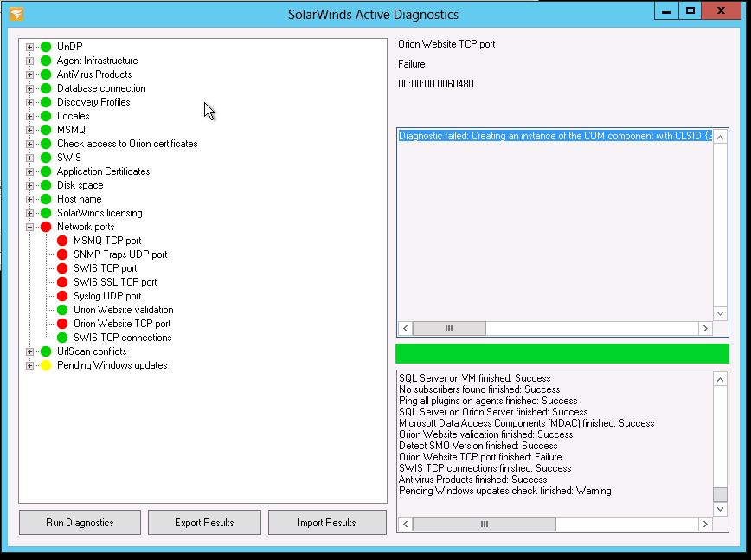Viewport: 751px width, 560px height.
Task: Click the green dot beside Database connection
Action: pyautogui.click(x=46, y=88)
